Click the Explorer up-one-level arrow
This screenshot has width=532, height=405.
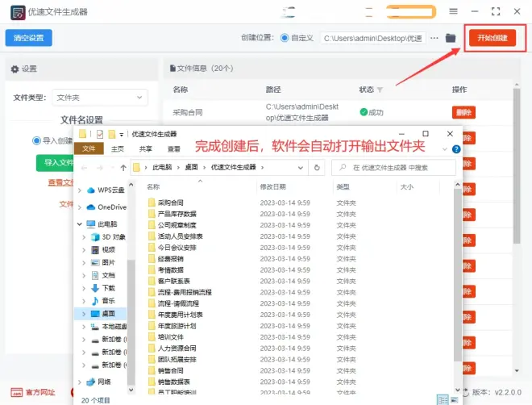click(x=123, y=168)
